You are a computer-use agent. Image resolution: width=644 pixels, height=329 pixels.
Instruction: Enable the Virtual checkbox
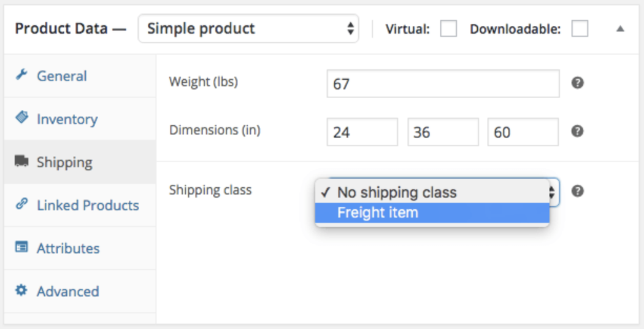tap(448, 29)
